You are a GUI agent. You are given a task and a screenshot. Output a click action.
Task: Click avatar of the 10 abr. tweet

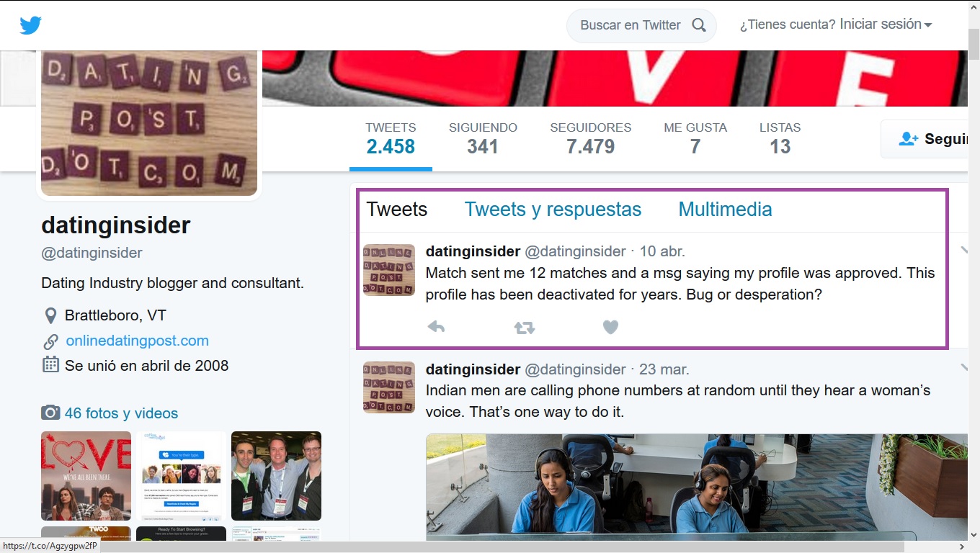[388, 270]
